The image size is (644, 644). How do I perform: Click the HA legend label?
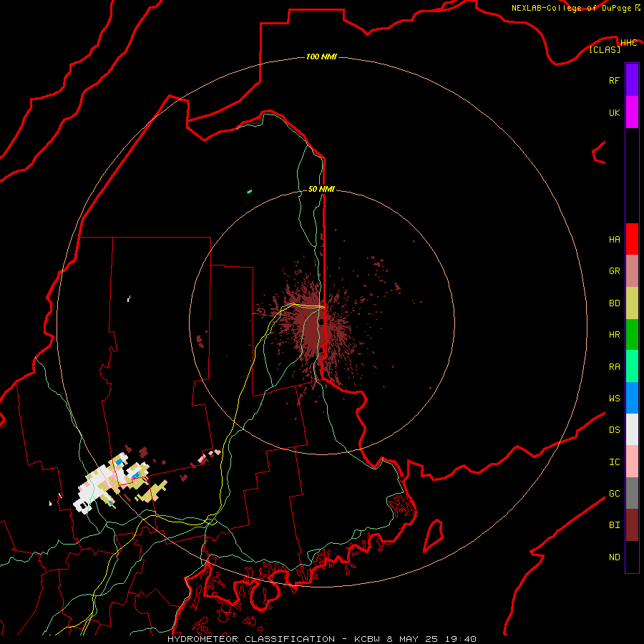(x=614, y=239)
